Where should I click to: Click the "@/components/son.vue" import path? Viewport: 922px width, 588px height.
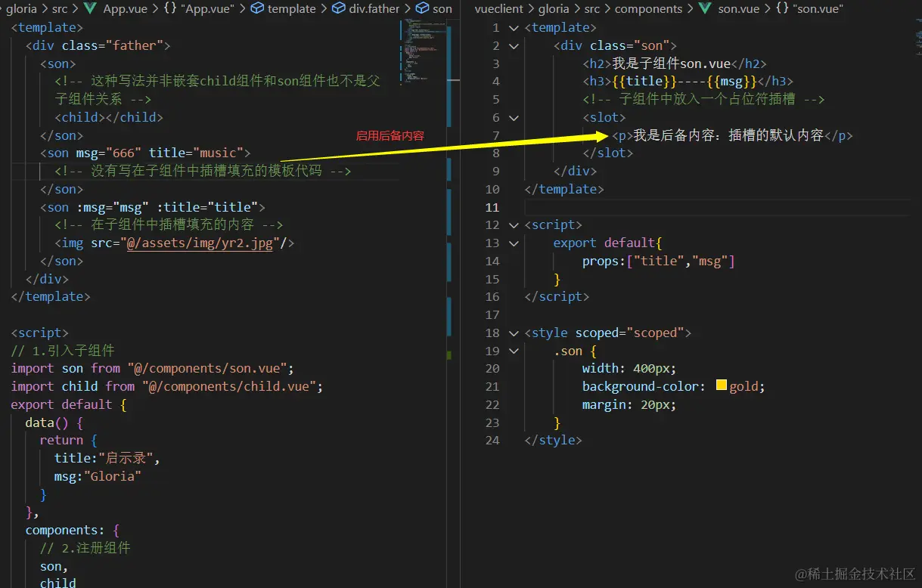pos(207,368)
